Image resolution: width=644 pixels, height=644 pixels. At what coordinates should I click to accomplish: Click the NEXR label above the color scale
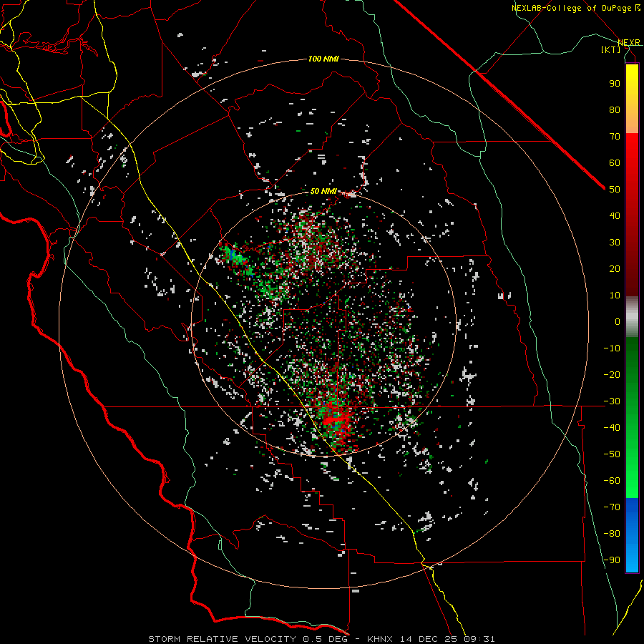(629, 43)
